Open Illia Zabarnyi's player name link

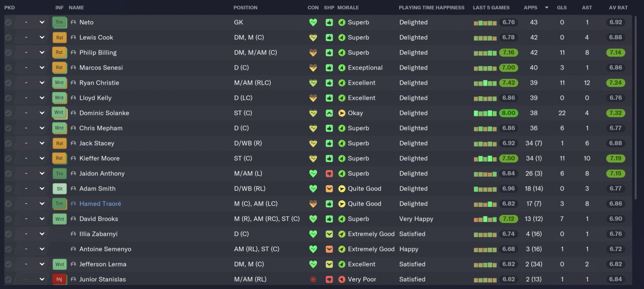pos(98,234)
